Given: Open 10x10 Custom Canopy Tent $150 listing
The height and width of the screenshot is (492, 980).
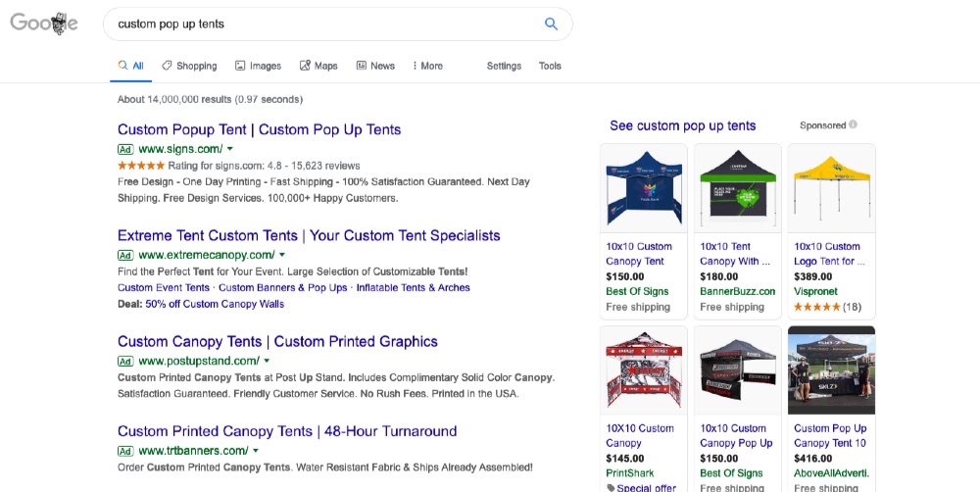Looking at the screenshot, I should 639,254.
